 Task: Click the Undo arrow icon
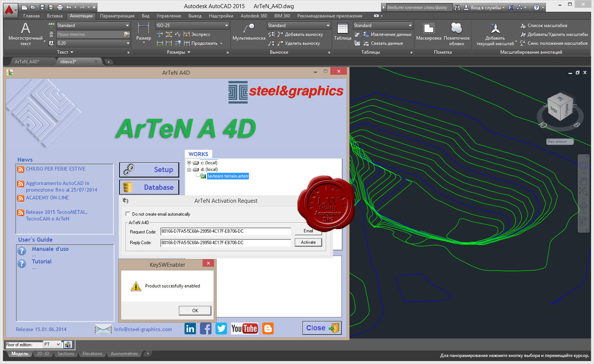pos(69,7)
